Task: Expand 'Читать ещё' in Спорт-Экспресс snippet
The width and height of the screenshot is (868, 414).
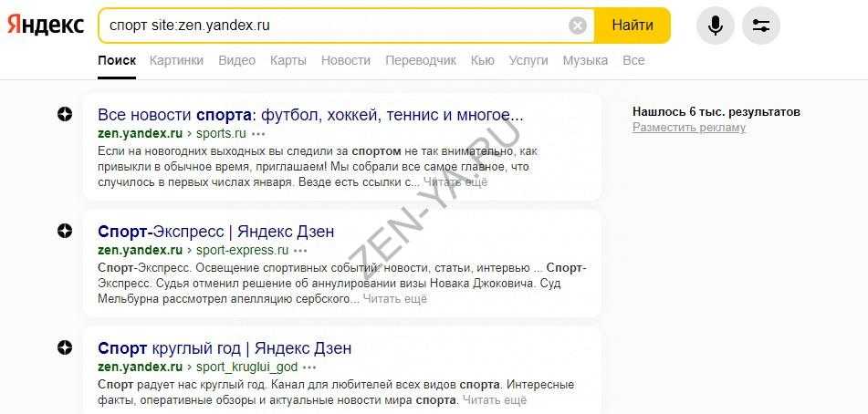Action: tap(394, 298)
